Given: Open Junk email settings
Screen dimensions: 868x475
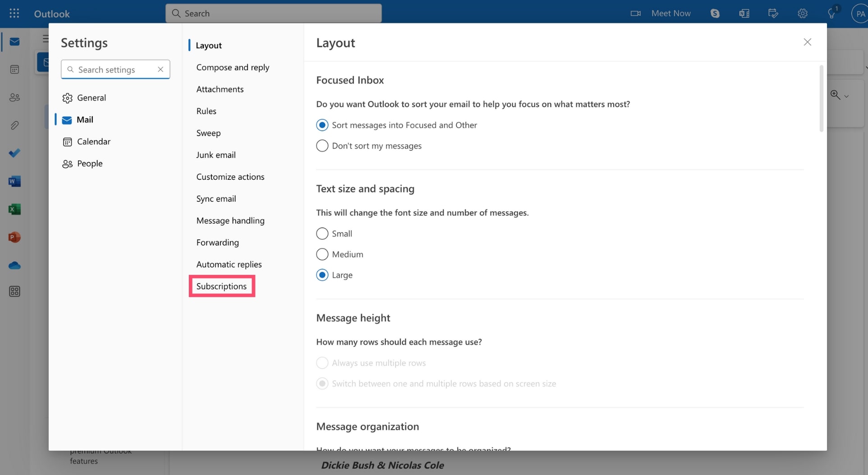Looking at the screenshot, I should pos(216,155).
